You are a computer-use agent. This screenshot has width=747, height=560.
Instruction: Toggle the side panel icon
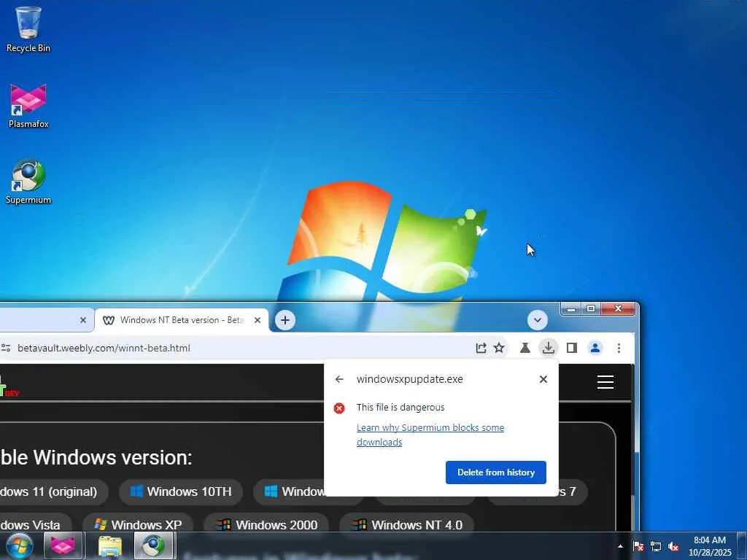[x=572, y=348]
